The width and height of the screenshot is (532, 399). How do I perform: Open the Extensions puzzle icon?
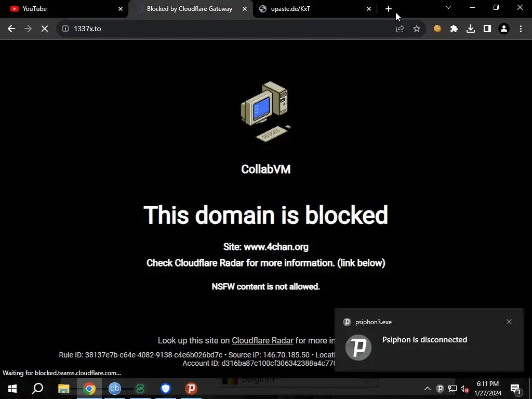[454, 29]
